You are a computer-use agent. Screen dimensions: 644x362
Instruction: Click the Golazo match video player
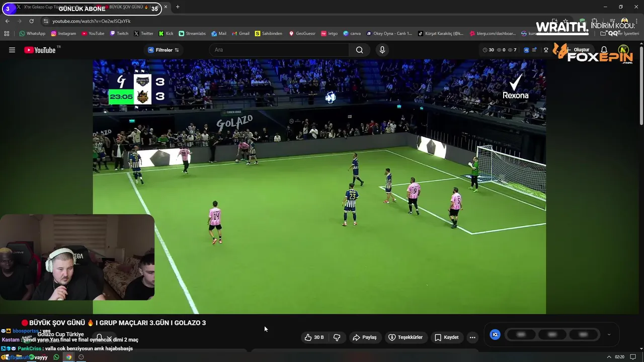319,187
